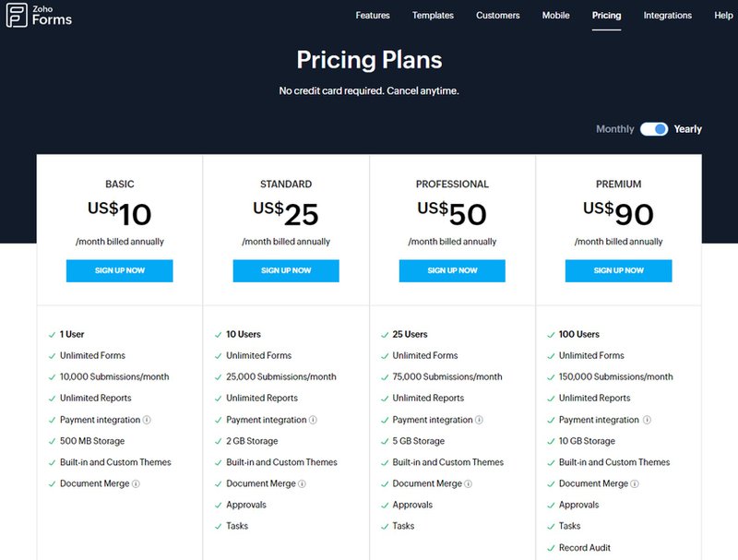Click info icon beside Basic Document Merge

click(136, 483)
